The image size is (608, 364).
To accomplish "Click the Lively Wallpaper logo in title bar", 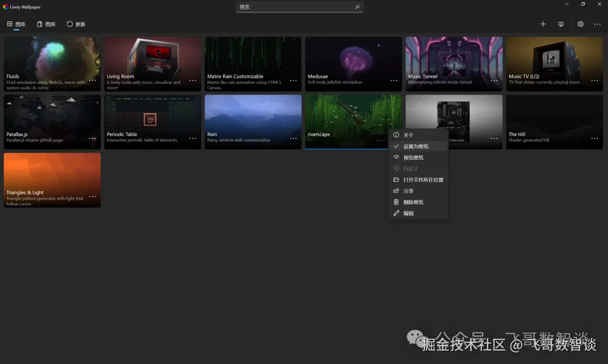I will point(5,7).
